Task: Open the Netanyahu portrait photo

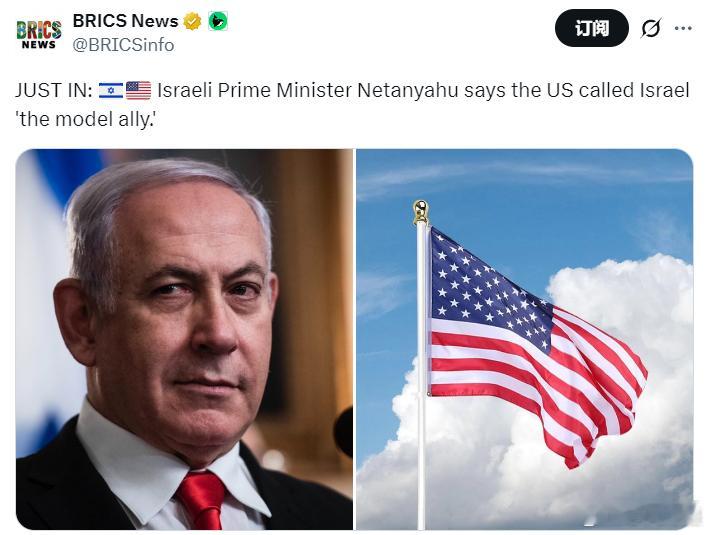Action: coord(184,339)
